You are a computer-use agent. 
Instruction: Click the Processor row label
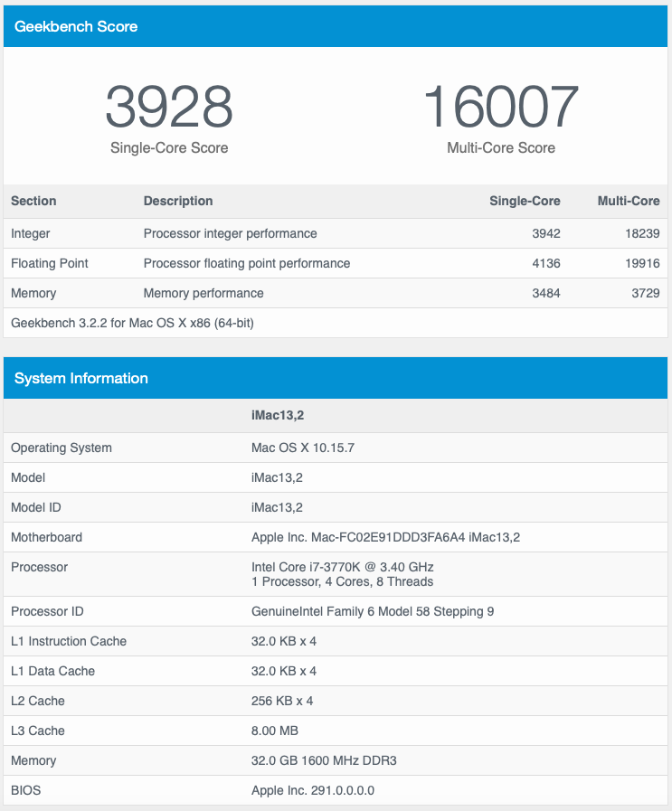[39, 568]
